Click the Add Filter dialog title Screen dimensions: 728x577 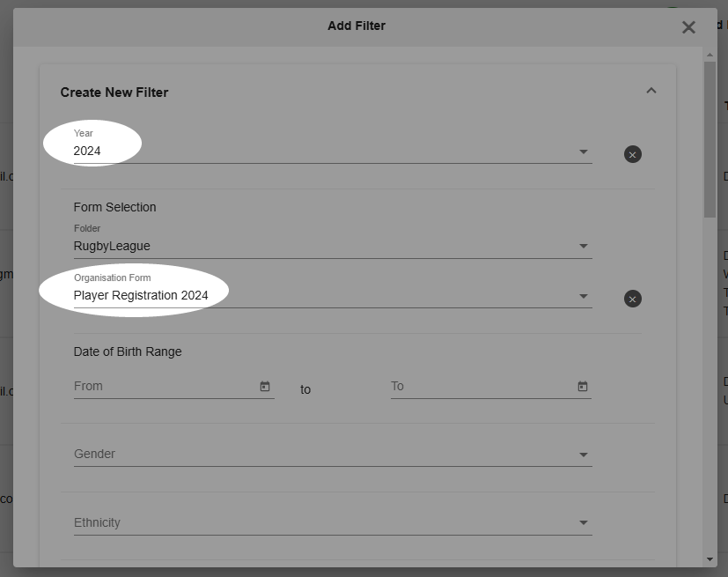(357, 26)
